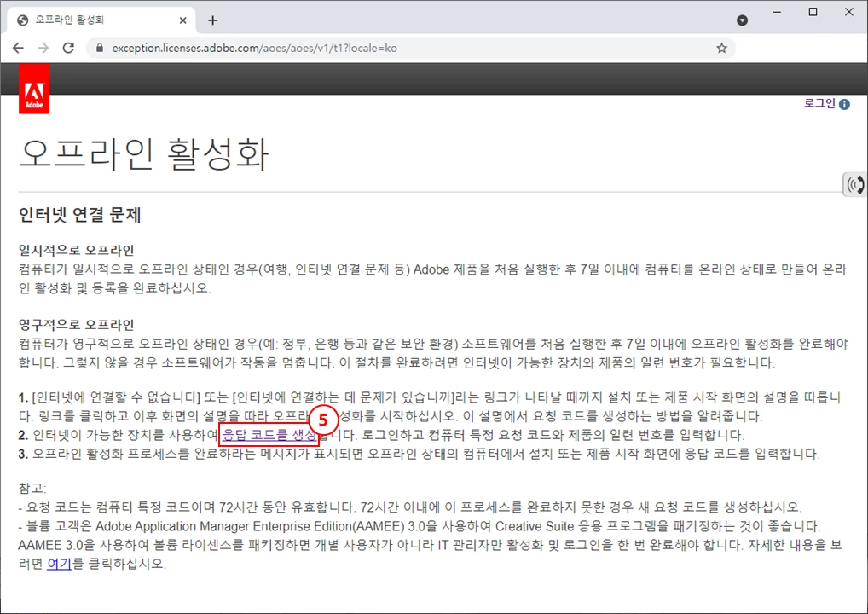Click the lock icon in the address bar
This screenshot has width=868, height=614.
pos(100,48)
